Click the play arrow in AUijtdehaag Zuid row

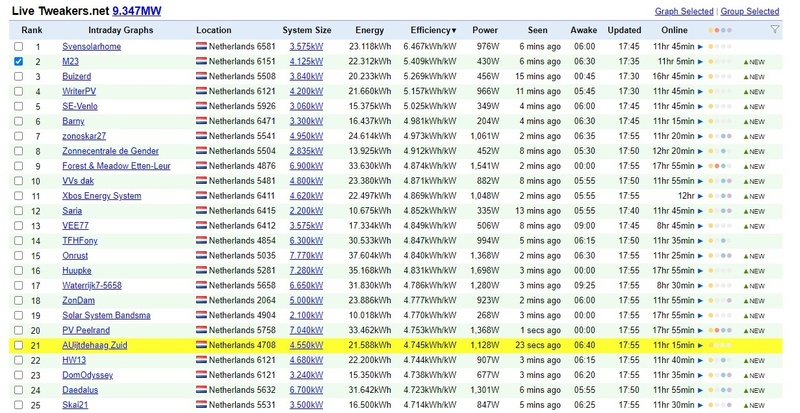click(x=701, y=345)
